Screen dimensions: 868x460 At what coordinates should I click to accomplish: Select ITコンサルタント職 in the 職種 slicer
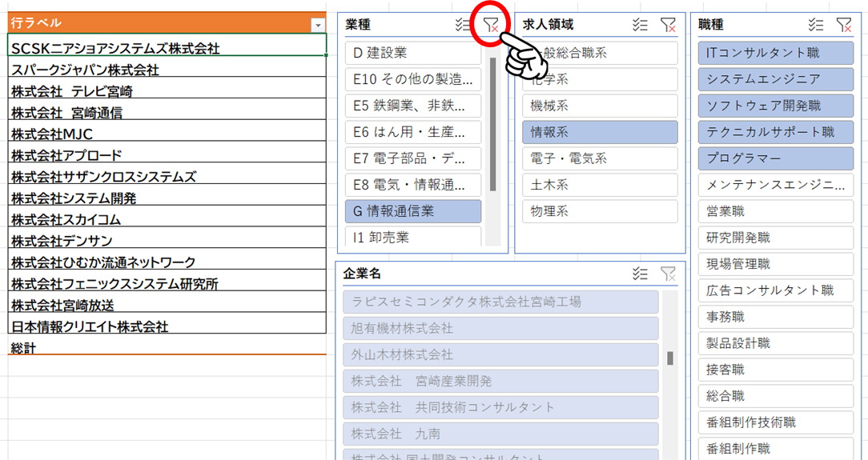(x=775, y=53)
